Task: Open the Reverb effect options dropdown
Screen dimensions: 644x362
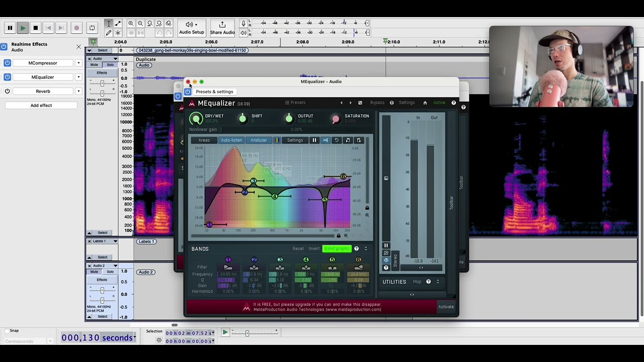Action: [78, 91]
